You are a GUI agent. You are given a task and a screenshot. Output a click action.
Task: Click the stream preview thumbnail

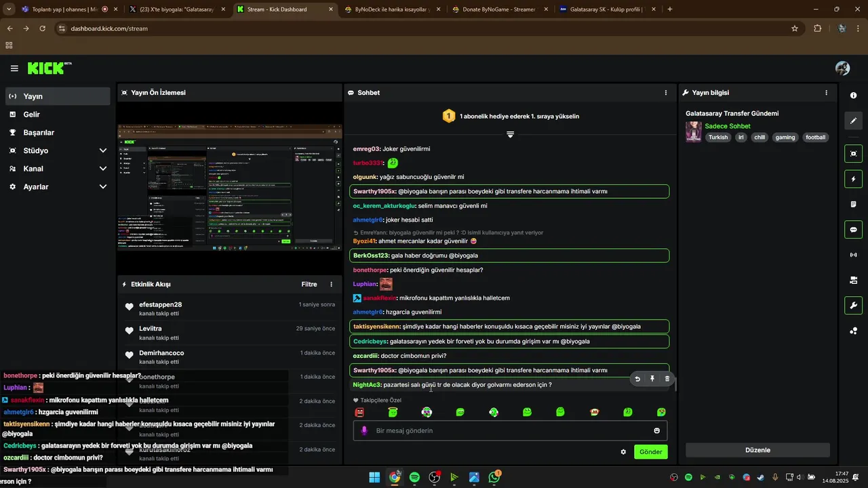pyautogui.click(x=230, y=188)
